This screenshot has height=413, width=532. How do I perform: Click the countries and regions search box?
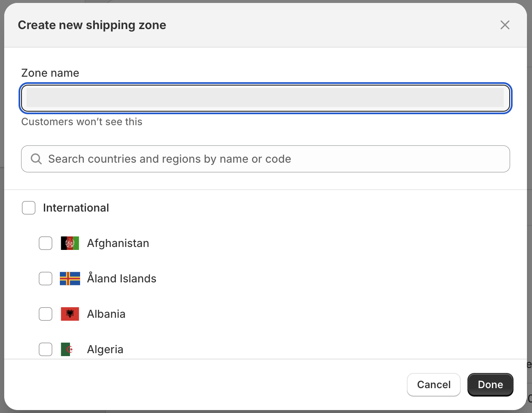coord(266,159)
